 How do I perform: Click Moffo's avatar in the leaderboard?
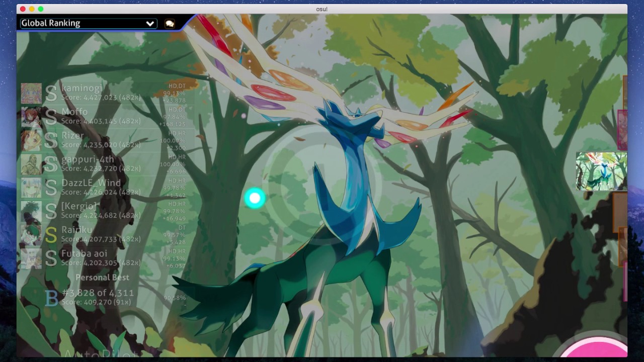pyautogui.click(x=31, y=117)
